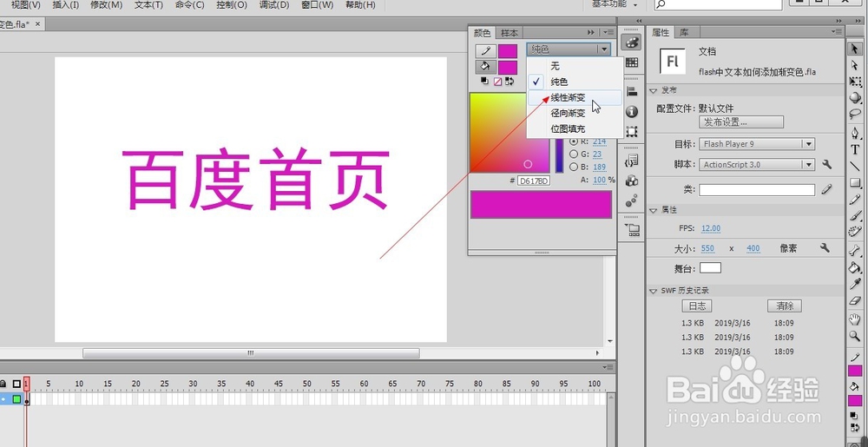Choose 径向渐变 from the color type list

(575, 113)
